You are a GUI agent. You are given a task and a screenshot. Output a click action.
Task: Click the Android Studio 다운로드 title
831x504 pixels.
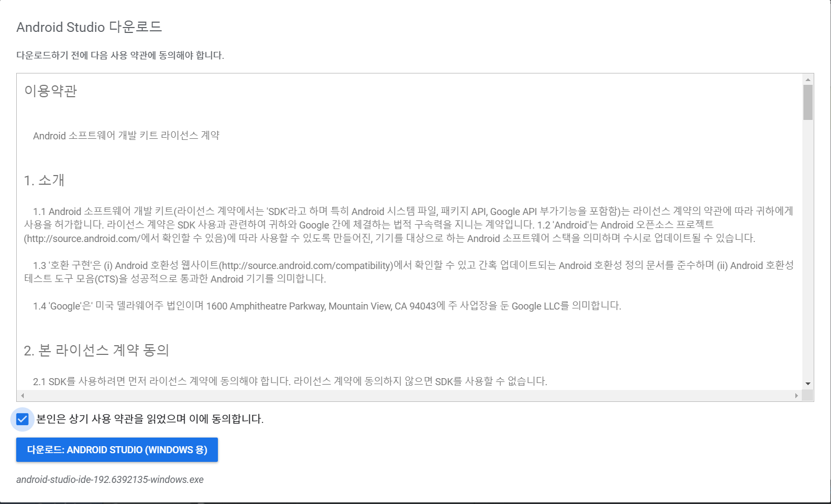coord(89,27)
